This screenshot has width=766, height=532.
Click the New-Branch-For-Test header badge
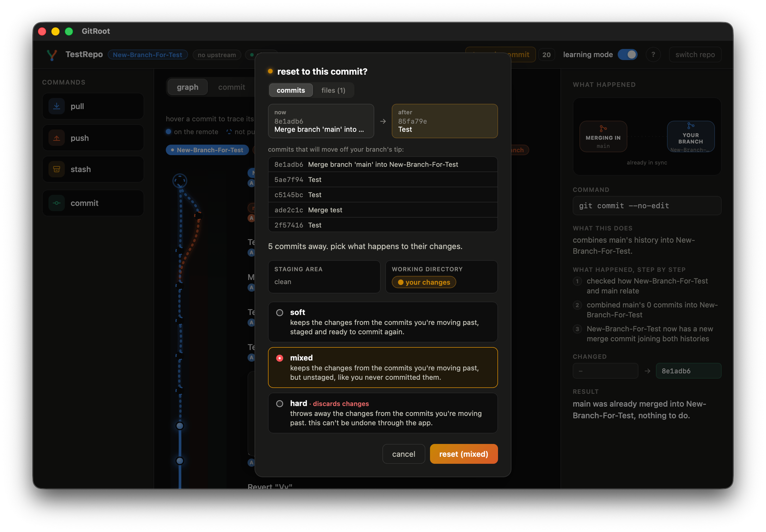147,55
